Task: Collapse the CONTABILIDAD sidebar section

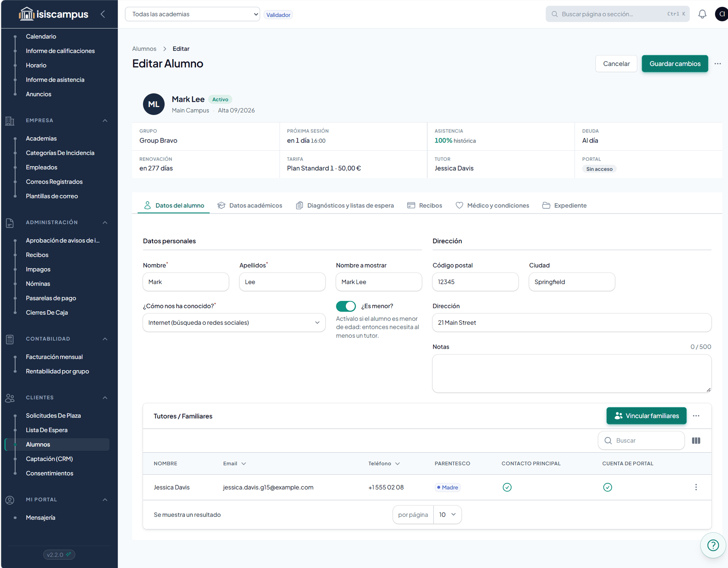Action: click(105, 339)
